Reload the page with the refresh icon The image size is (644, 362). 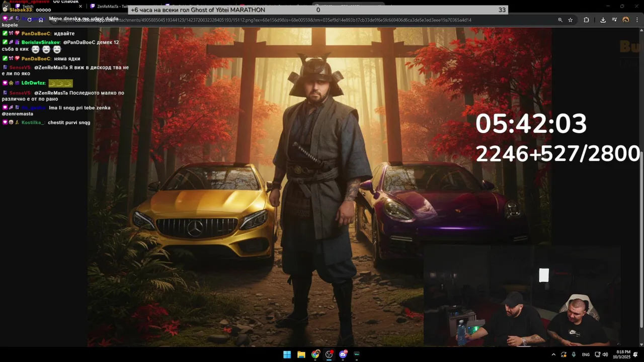click(x=29, y=20)
